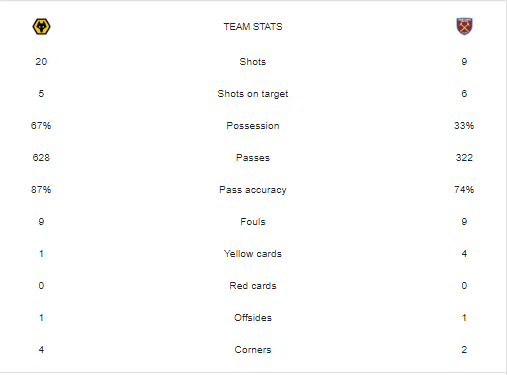Click the Wolves club crest icon
The width and height of the screenshot is (507, 375).
click(41, 27)
